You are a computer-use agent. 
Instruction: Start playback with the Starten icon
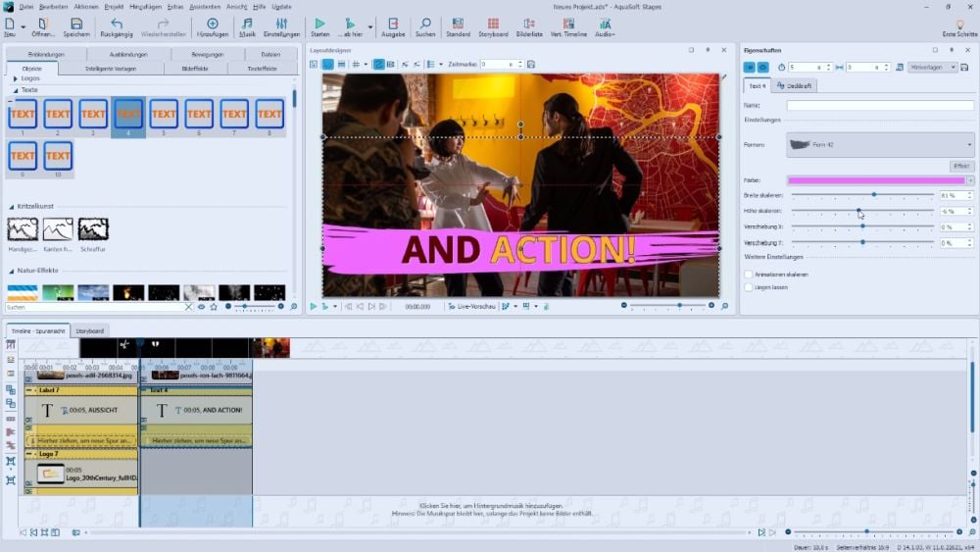(x=319, y=24)
